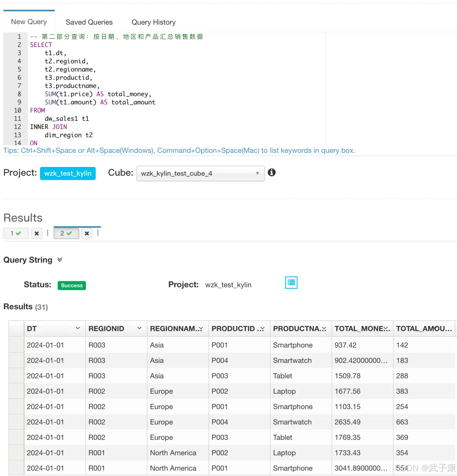Image resolution: width=457 pixels, height=476 pixels.
Task: Open REGIONID column menu chevron
Action: point(139,328)
